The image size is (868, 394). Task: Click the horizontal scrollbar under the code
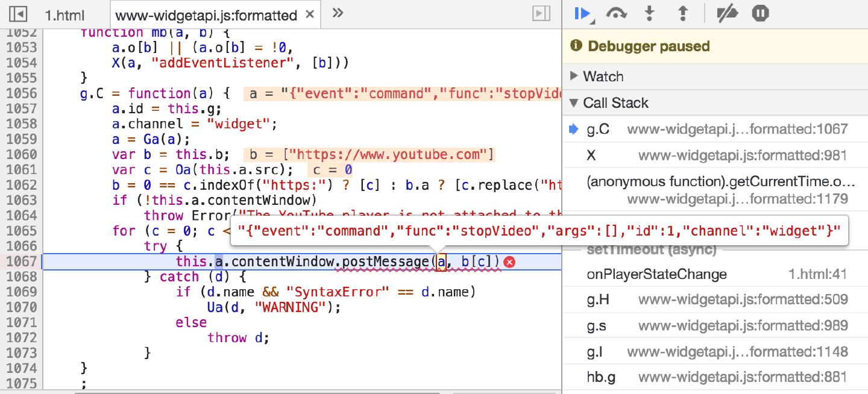301,392
